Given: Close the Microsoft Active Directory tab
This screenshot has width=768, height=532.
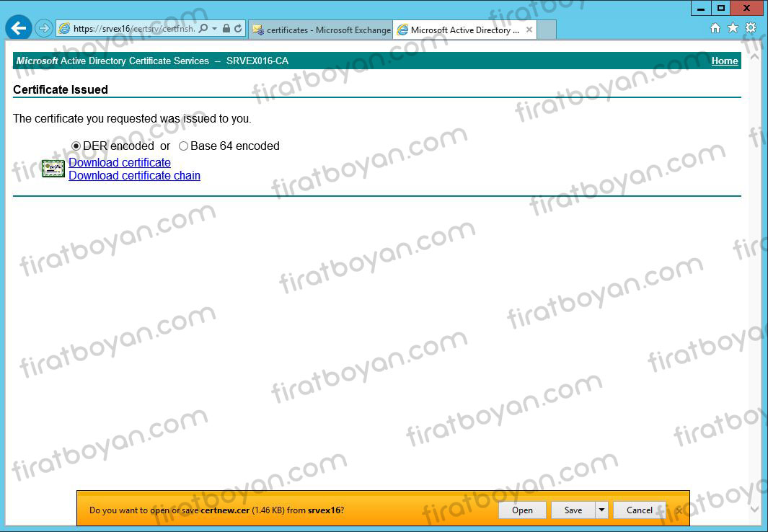Looking at the screenshot, I should [529, 30].
